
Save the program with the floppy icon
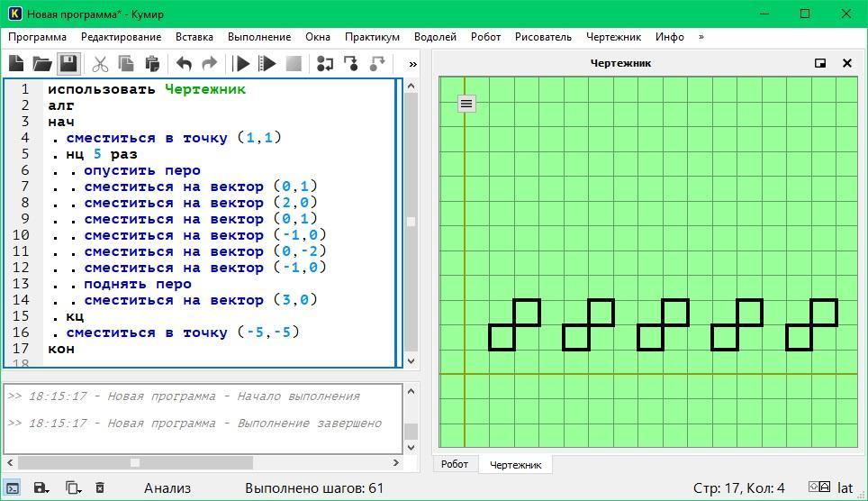[68, 63]
